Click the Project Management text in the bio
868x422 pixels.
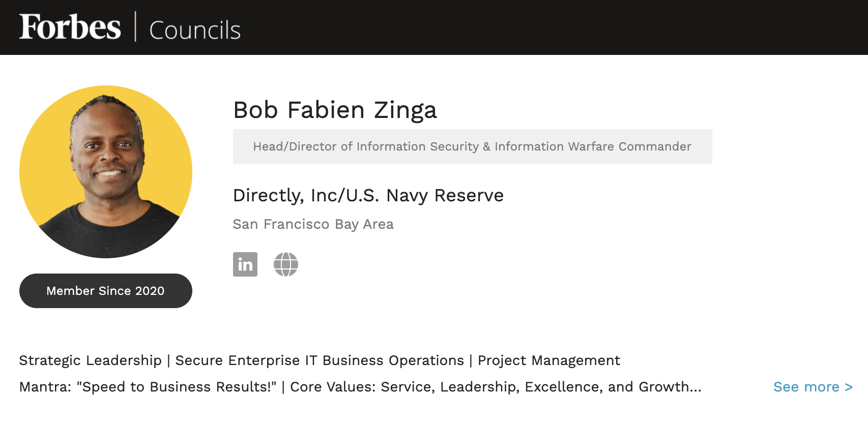point(549,360)
